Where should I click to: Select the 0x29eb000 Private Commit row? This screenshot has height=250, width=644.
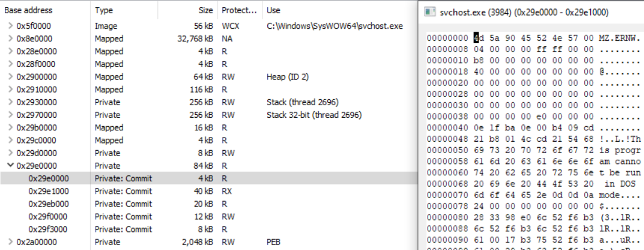(x=208, y=203)
